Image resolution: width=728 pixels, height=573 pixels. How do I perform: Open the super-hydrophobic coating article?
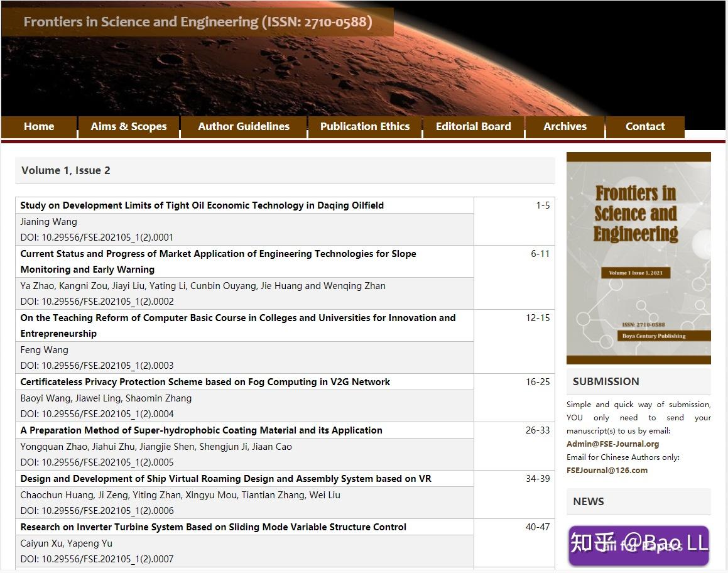click(202, 430)
